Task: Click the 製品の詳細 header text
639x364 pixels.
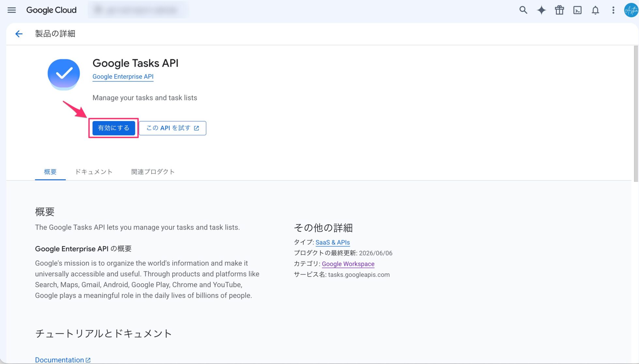Action: (x=55, y=34)
